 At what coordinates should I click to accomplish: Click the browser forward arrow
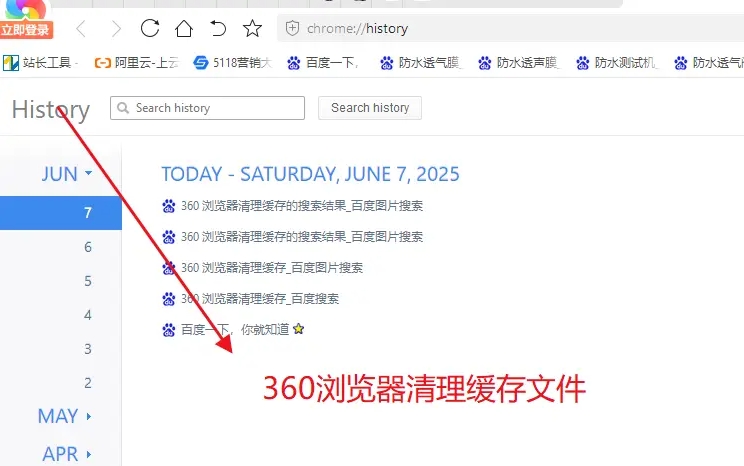[x=116, y=29]
